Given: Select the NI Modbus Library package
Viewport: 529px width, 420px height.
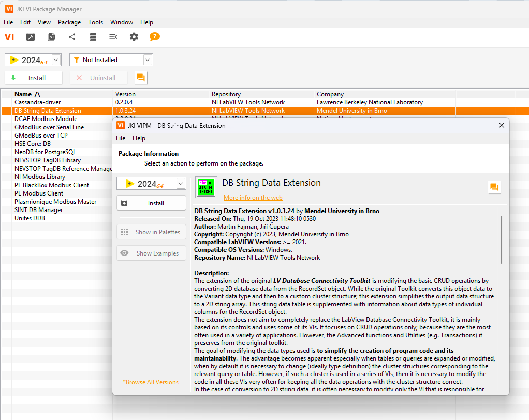Looking at the screenshot, I should pos(40,176).
